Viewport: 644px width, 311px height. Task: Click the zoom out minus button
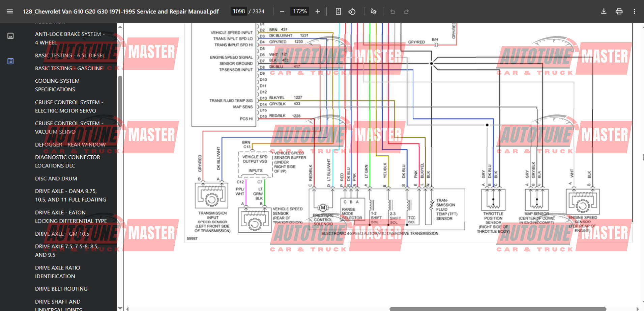(282, 11)
